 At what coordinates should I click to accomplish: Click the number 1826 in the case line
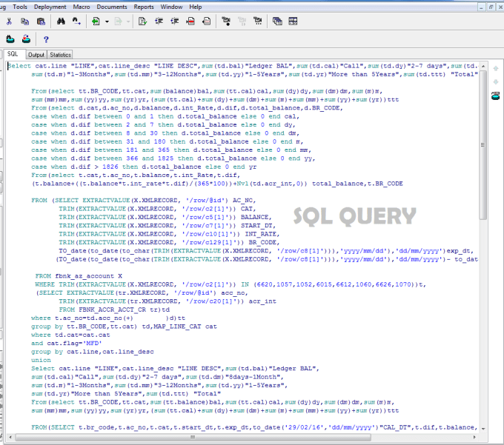[110, 167]
